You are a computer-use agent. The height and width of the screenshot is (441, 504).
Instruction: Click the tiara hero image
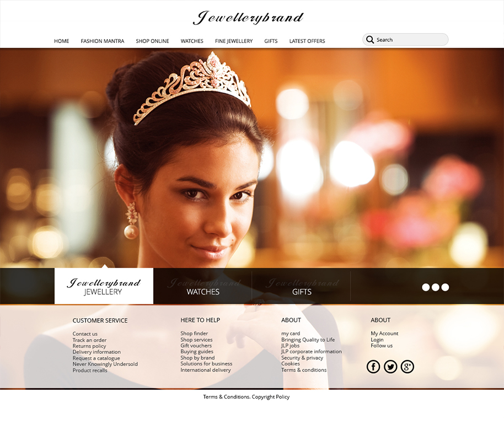tap(252, 158)
